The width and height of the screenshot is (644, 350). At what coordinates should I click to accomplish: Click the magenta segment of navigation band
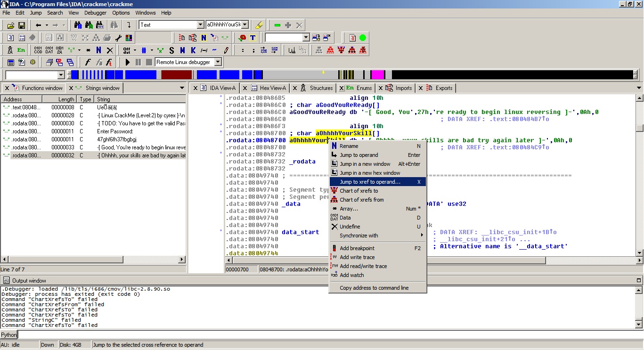pos(378,75)
